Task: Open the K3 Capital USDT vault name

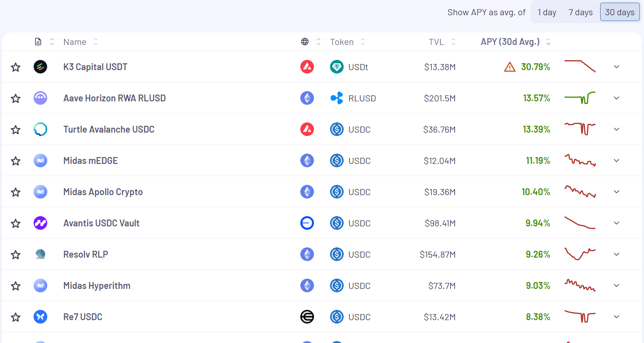Action: [95, 67]
